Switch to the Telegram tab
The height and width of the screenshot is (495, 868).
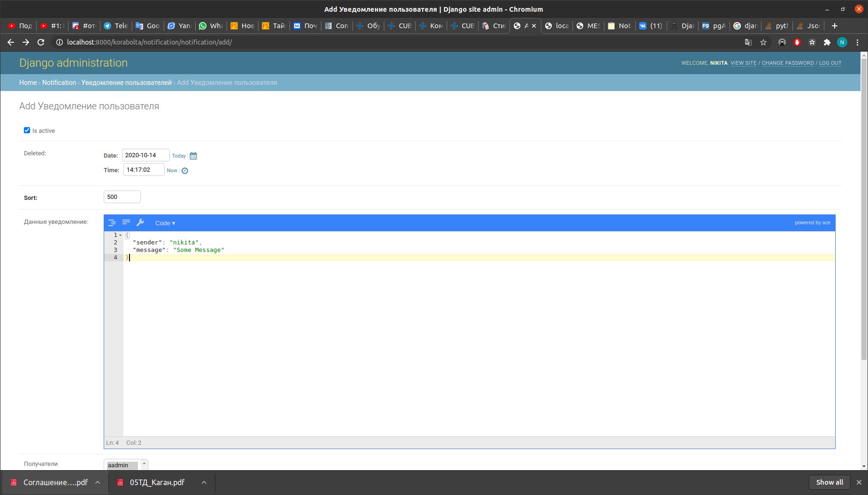point(116,26)
